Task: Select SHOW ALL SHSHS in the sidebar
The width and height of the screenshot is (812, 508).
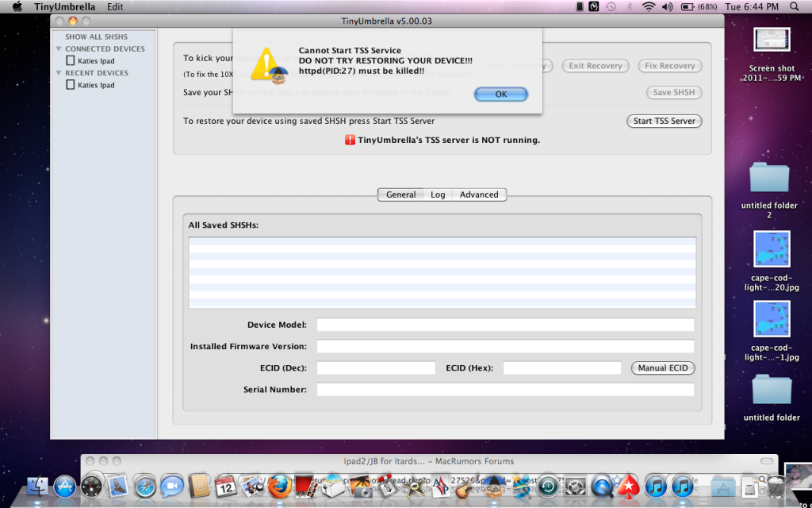Action: (96, 37)
